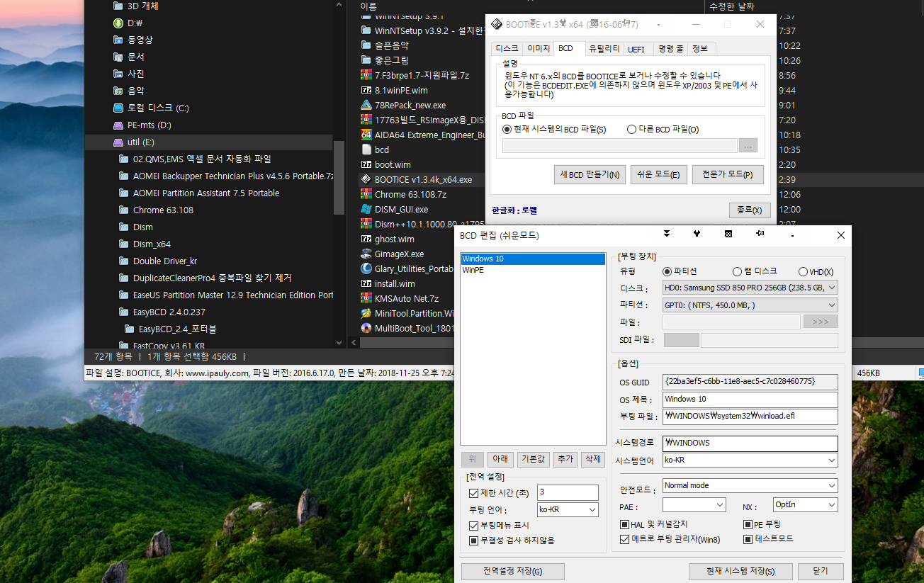This screenshot has height=583, width=924.
Task: Open the NX OptIn dropdown
Action: click(806, 504)
